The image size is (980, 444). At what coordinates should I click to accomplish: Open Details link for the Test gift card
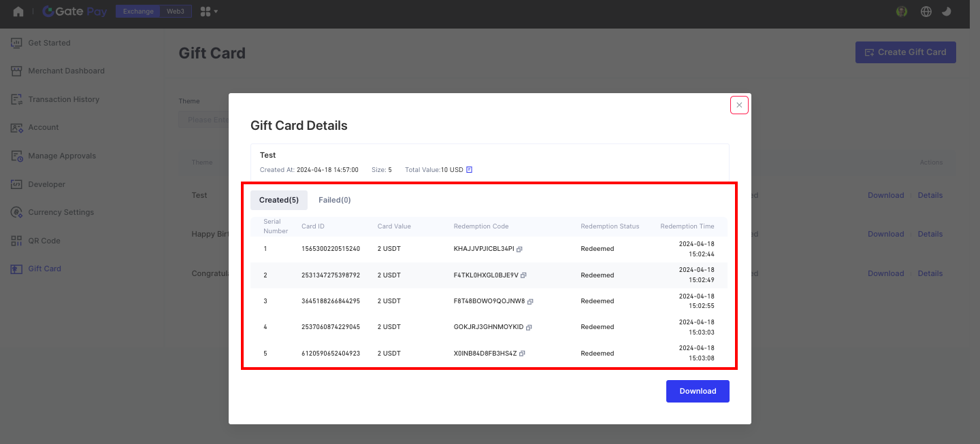[x=930, y=195]
